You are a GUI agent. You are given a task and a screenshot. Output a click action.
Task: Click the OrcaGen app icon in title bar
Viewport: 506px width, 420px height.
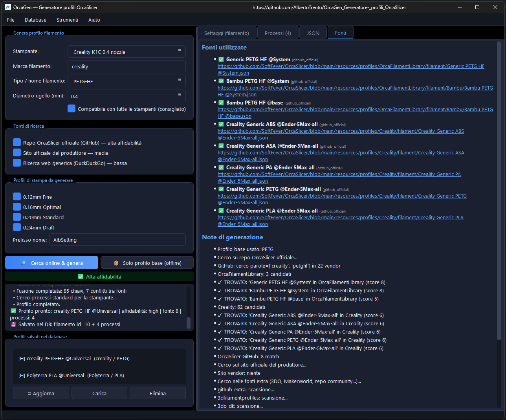click(x=8, y=7)
